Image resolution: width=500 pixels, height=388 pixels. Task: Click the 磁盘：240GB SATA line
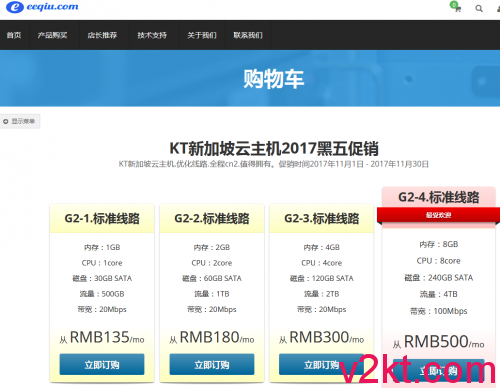pos(439,278)
